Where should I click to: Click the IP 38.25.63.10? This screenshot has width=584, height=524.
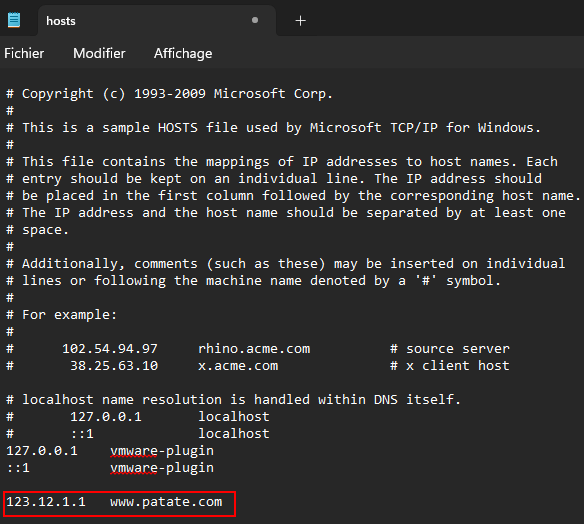pyautogui.click(x=114, y=366)
